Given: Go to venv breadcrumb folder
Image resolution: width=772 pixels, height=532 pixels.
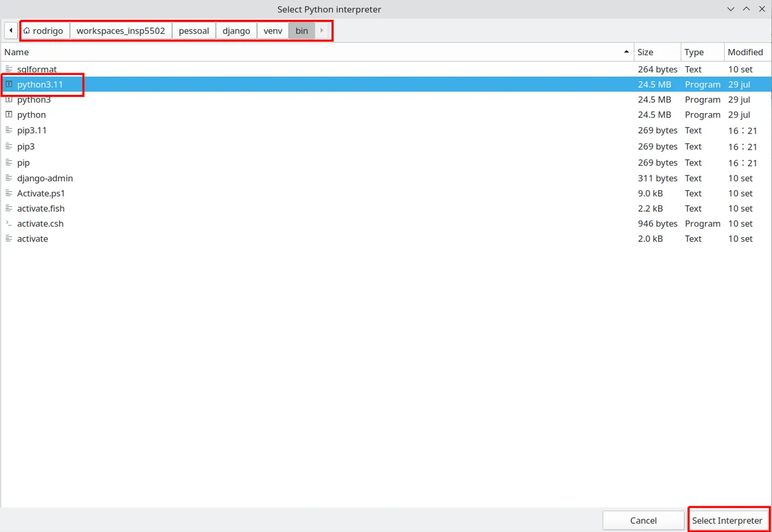Looking at the screenshot, I should (x=273, y=31).
